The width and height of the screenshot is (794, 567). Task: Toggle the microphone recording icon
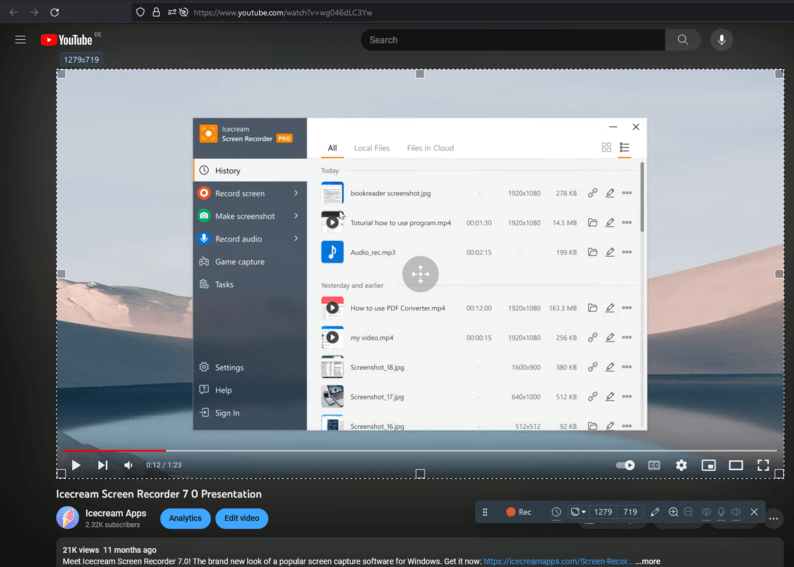click(x=721, y=512)
